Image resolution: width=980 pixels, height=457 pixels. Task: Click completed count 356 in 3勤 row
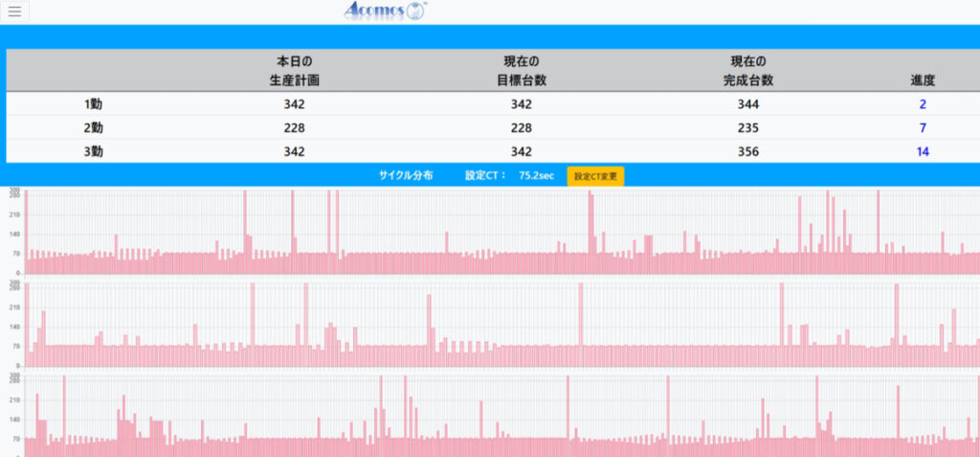pyautogui.click(x=748, y=151)
